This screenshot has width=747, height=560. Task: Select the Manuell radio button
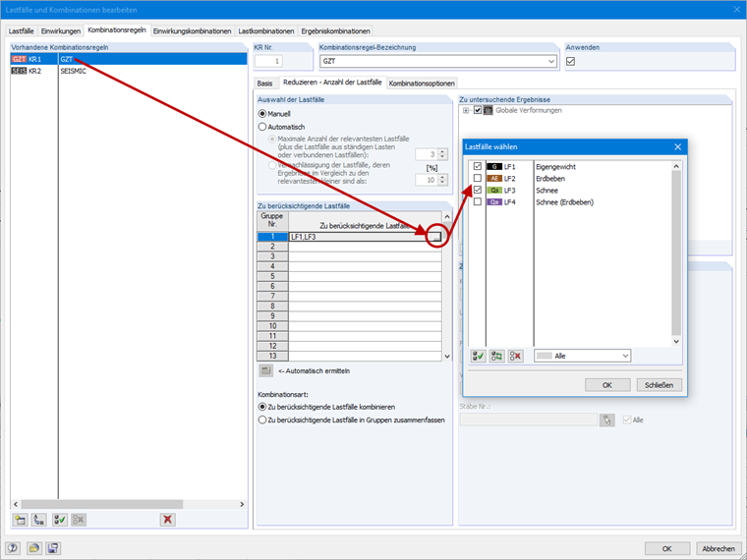(262, 114)
